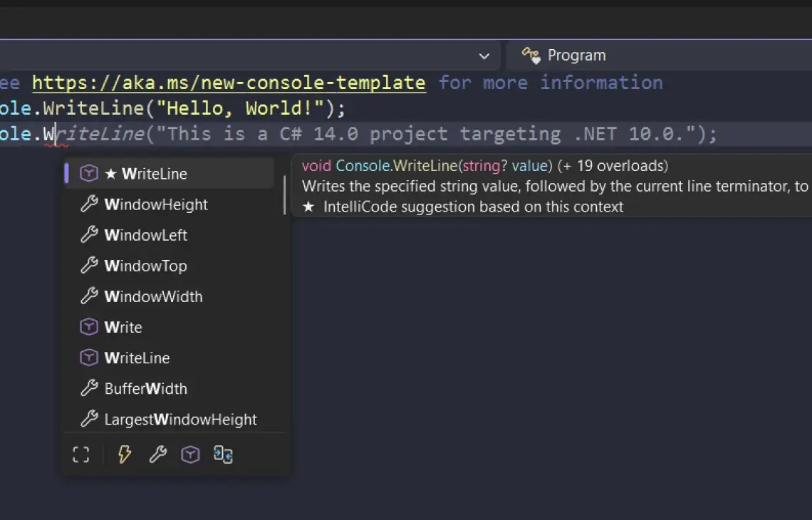The height and width of the screenshot is (520, 812).
Task: Click the wrench icon beside WindowWidth
Action: click(89, 296)
